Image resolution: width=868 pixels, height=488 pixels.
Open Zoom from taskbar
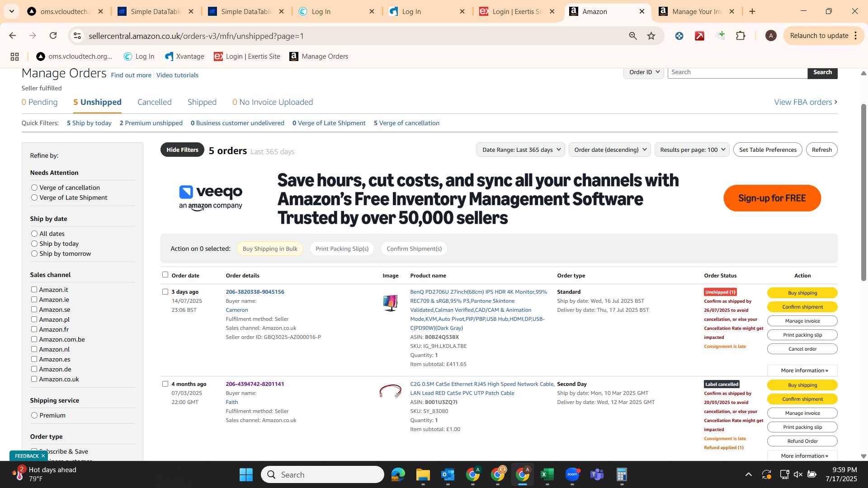tap(572, 474)
